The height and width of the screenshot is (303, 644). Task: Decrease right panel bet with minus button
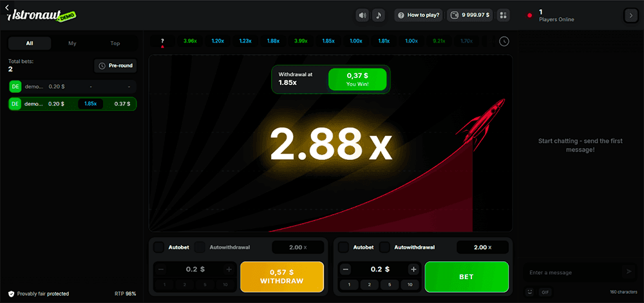[x=346, y=269]
